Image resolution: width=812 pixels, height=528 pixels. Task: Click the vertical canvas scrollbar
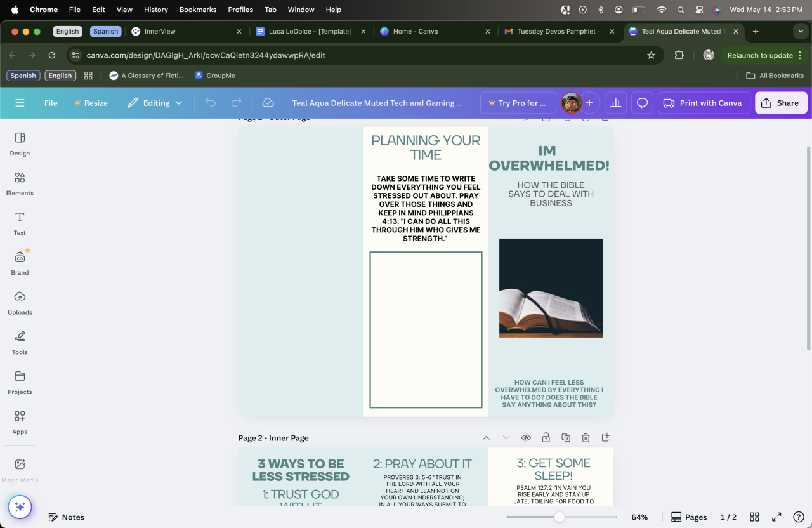(808, 247)
